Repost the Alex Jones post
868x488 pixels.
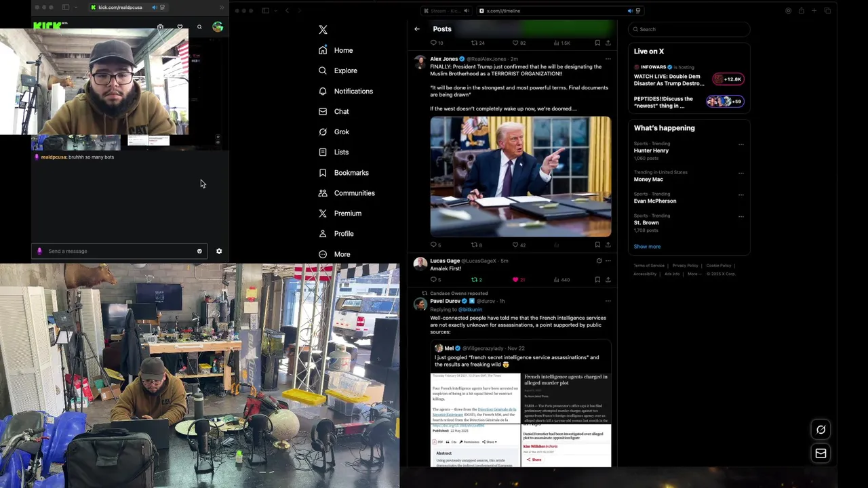tap(476, 245)
